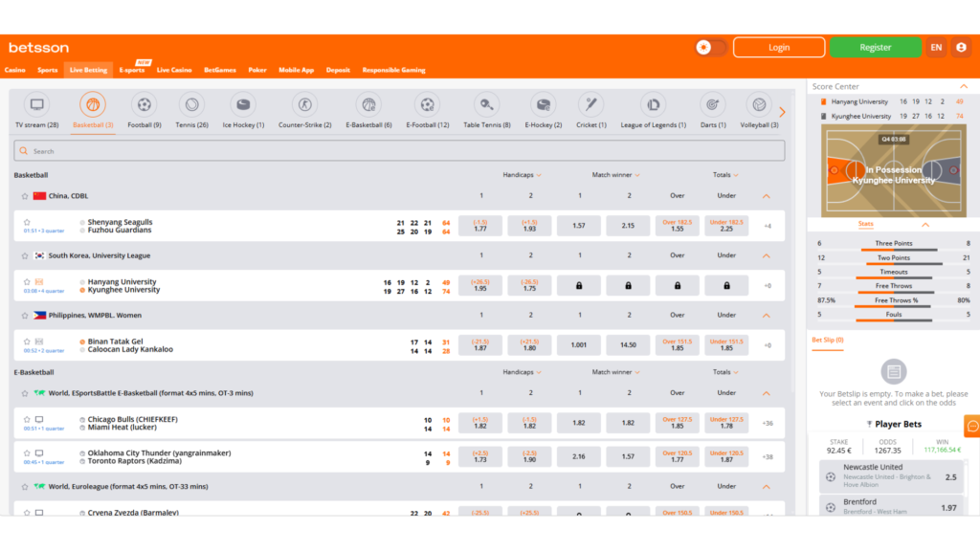Open TV stream for Oklahoma City Thunder match
This screenshot has height=551, width=980.
pos(38,453)
